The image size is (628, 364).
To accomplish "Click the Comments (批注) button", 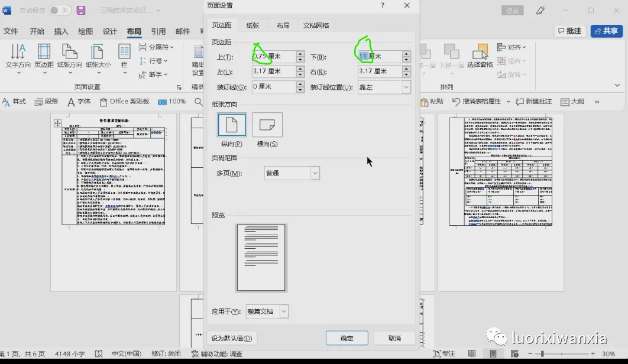I will point(569,31).
